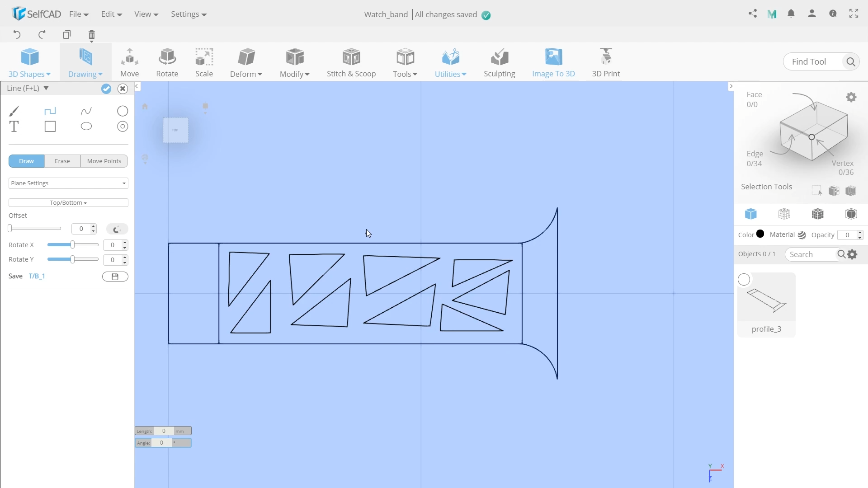This screenshot has height=488, width=868.
Task: Click the Share icon in header
Action: (753, 14)
